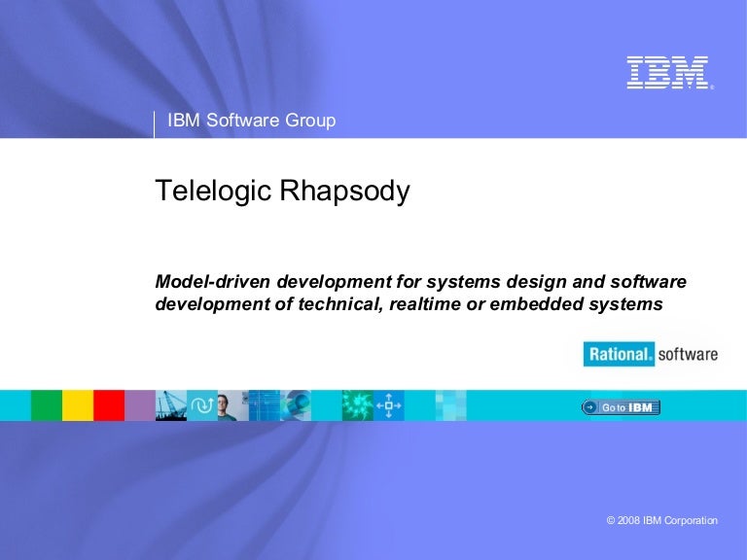
Task: Click the purple color square in banner
Action: coord(140,405)
